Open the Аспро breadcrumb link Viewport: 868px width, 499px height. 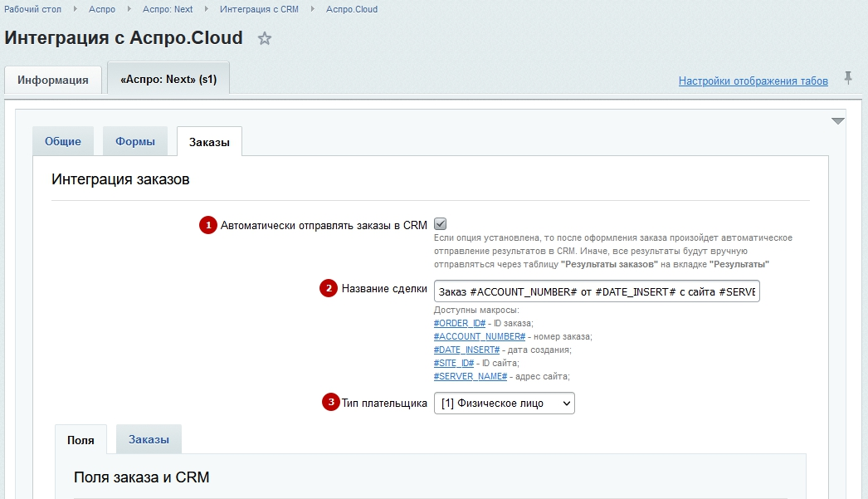coord(102,9)
